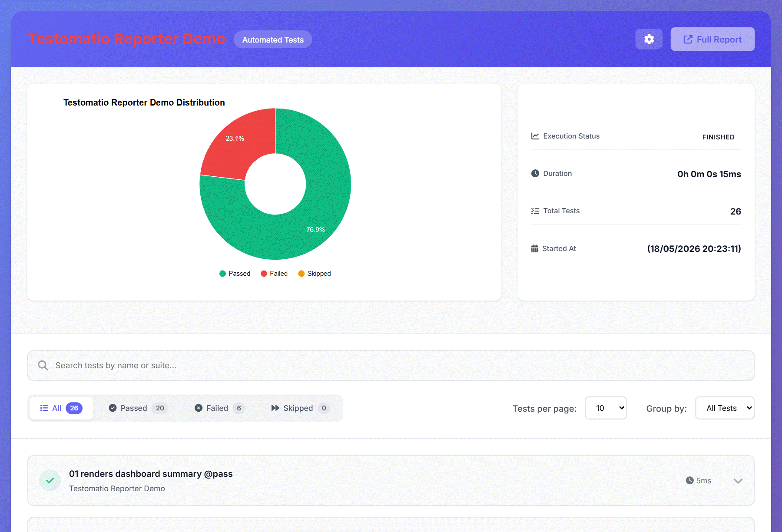Toggle the Passed legend color swatch
Viewport: 782px width, 532px height.
click(x=222, y=274)
